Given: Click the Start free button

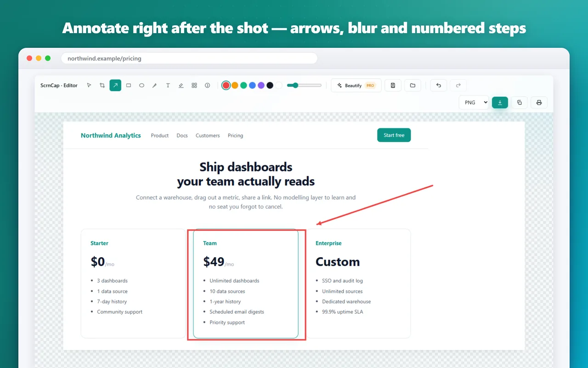Looking at the screenshot, I should click(x=394, y=135).
